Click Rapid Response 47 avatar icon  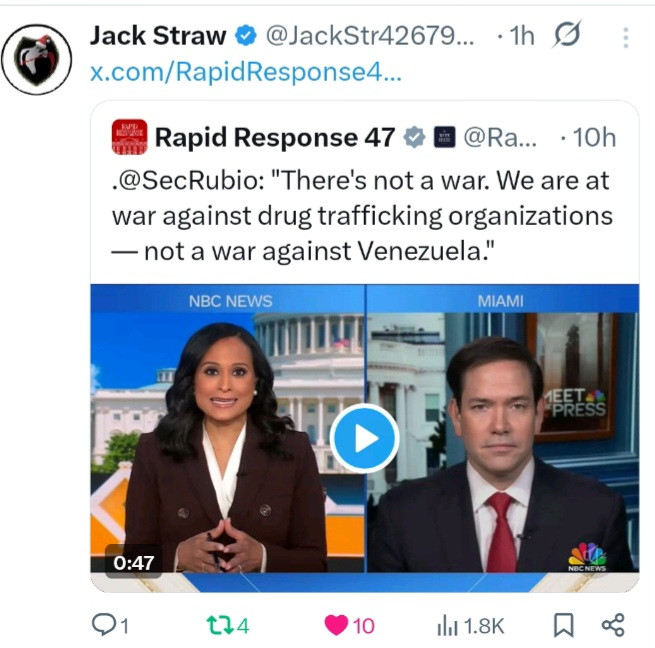tap(129, 137)
